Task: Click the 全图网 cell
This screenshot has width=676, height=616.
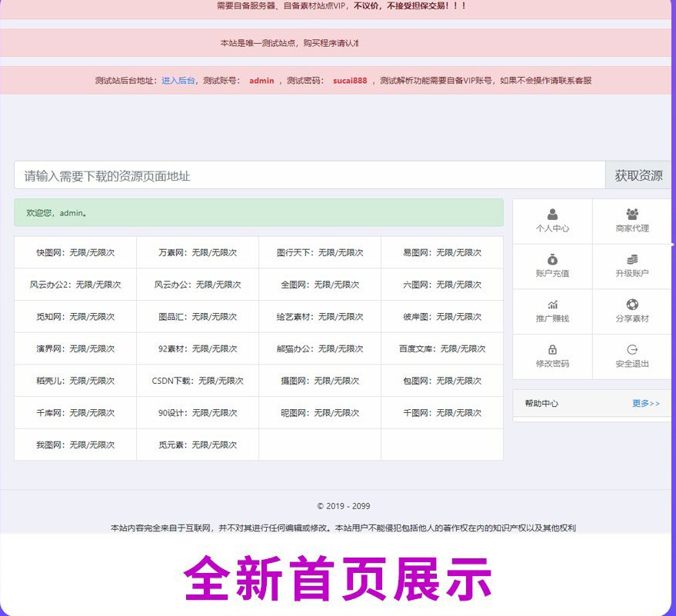Action: [320, 285]
